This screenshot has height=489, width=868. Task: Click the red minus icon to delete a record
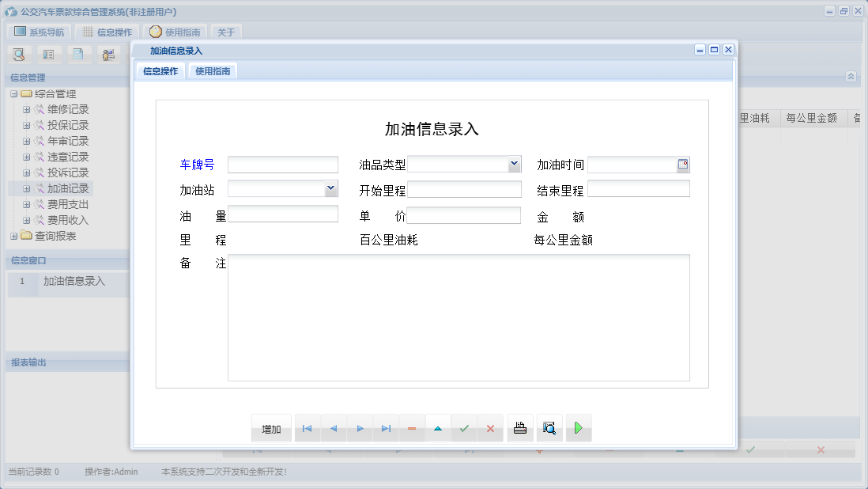tap(411, 427)
